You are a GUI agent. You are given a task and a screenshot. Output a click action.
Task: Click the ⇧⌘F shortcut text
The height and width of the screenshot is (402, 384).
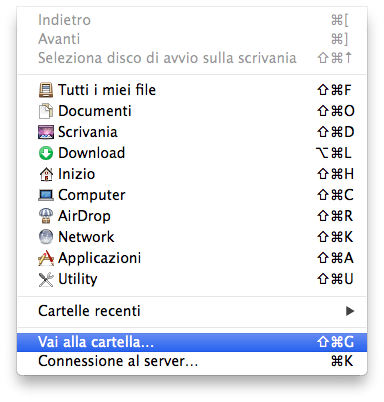point(334,90)
